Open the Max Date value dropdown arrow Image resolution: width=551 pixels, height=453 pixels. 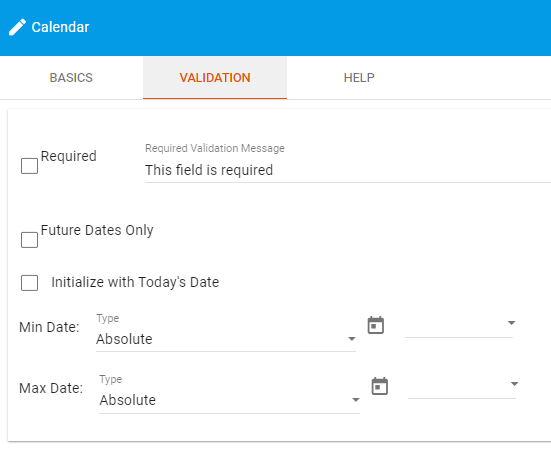(514, 384)
